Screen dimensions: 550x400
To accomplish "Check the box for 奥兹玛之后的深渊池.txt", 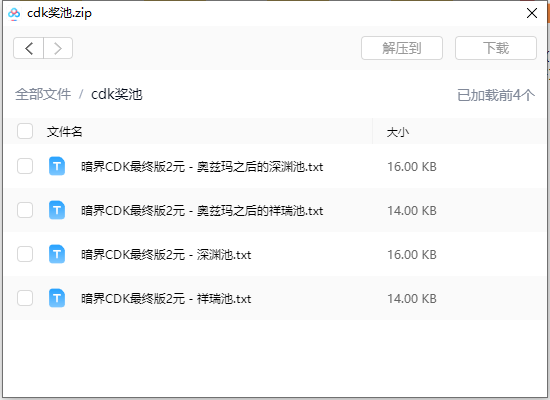I will (25, 166).
